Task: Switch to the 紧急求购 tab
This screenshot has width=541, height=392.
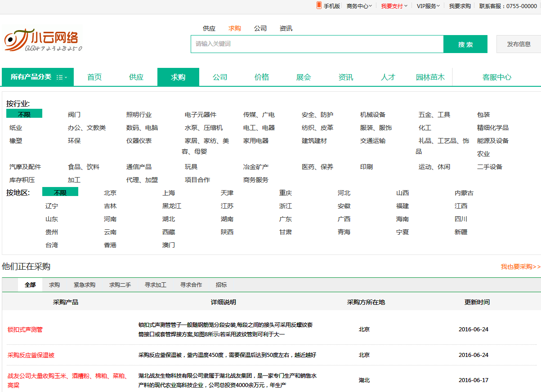Action: pos(85,285)
